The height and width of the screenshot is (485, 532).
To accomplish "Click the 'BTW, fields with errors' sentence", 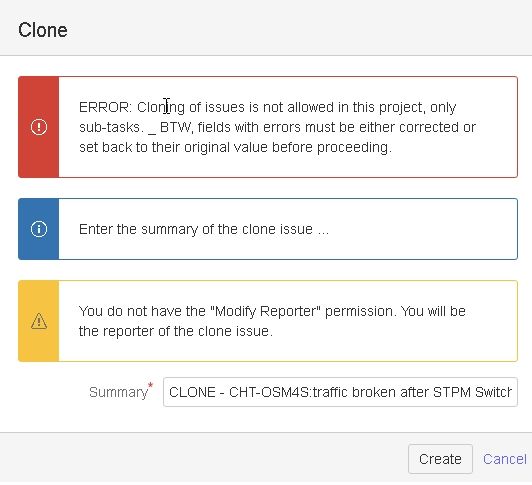I will click(x=276, y=137).
